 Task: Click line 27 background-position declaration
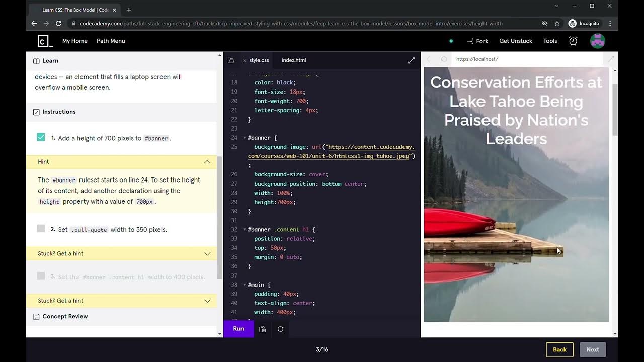tap(310, 184)
